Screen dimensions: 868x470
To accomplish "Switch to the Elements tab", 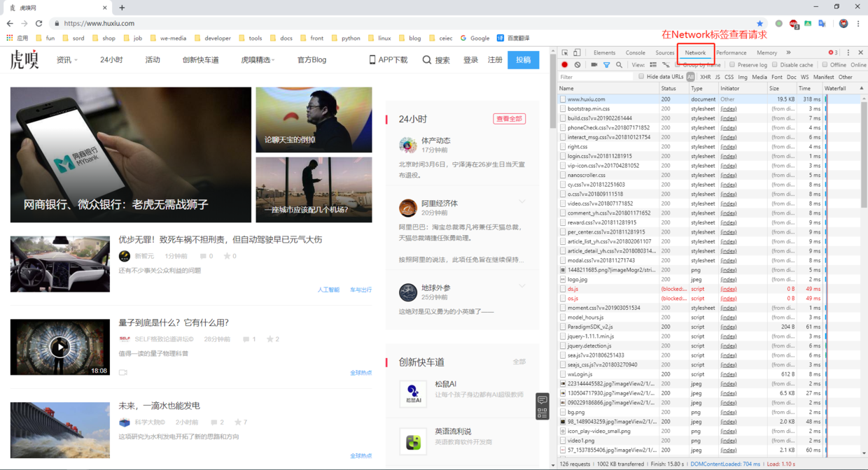I will [x=604, y=52].
